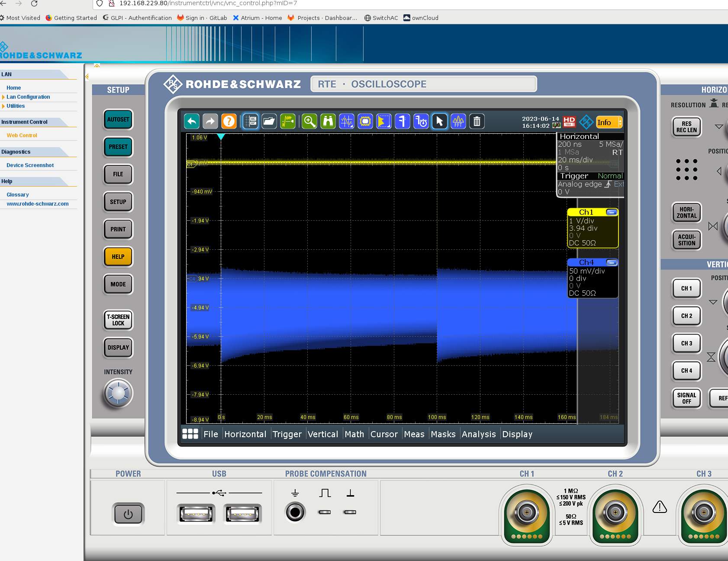
Task: Open the orange Help question mark icon
Action: coord(229,122)
